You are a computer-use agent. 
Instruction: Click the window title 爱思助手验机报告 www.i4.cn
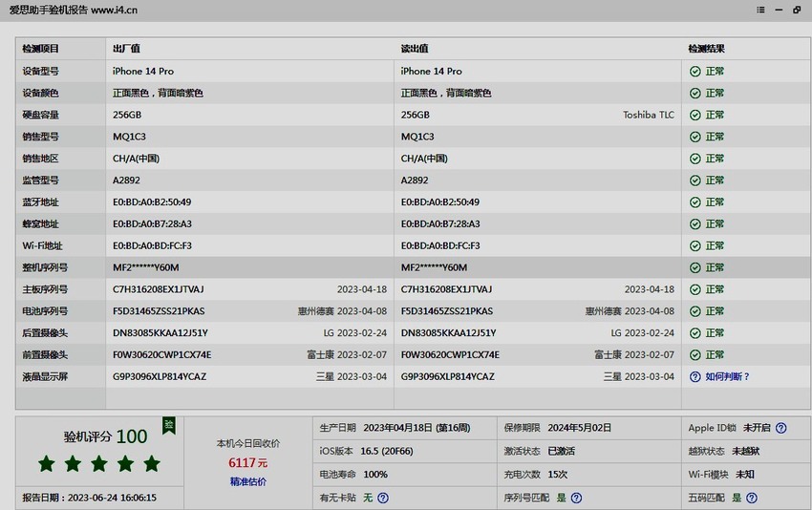click(x=74, y=10)
